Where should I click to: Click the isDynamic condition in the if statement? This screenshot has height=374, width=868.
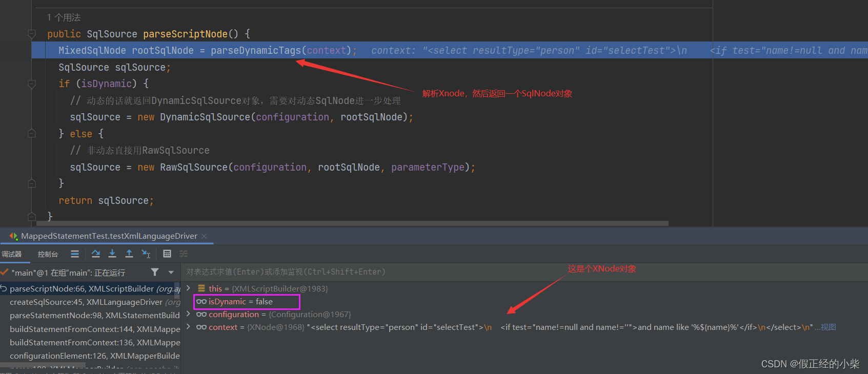[x=106, y=84]
